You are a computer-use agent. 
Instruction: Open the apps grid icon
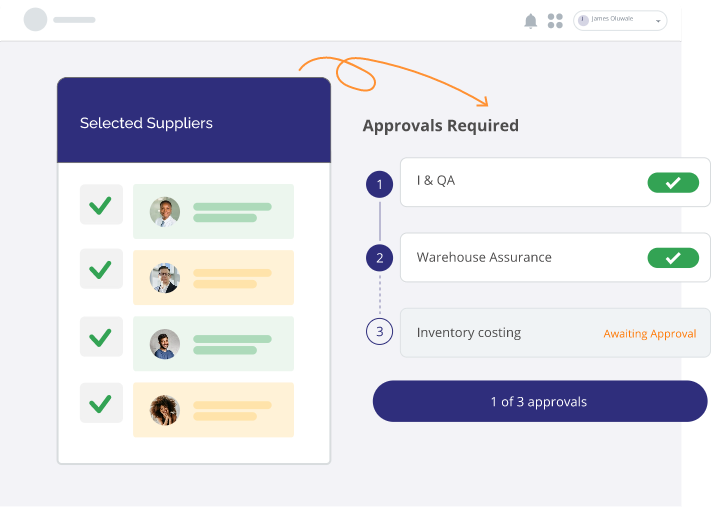556,21
